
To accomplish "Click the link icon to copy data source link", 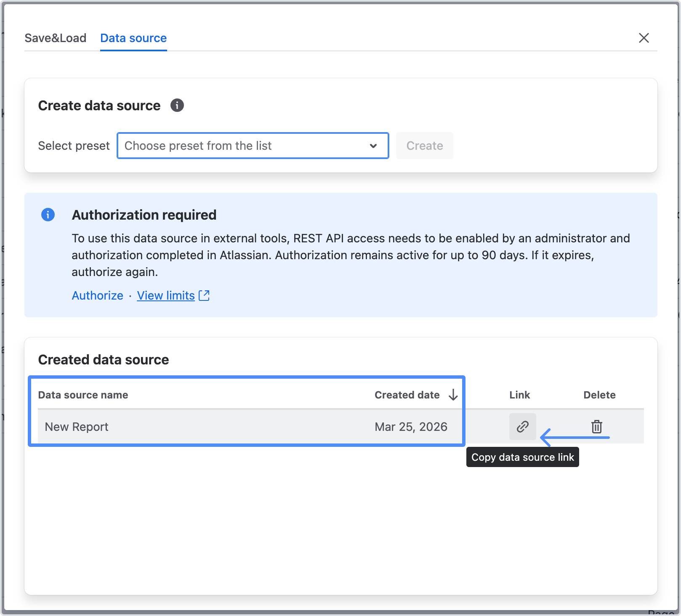I will [x=522, y=427].
